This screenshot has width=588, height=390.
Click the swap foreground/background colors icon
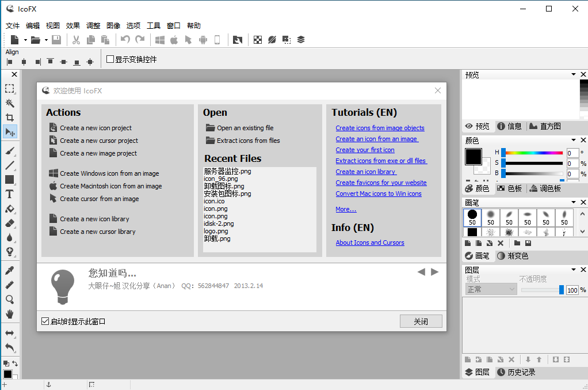pos(15,364)
